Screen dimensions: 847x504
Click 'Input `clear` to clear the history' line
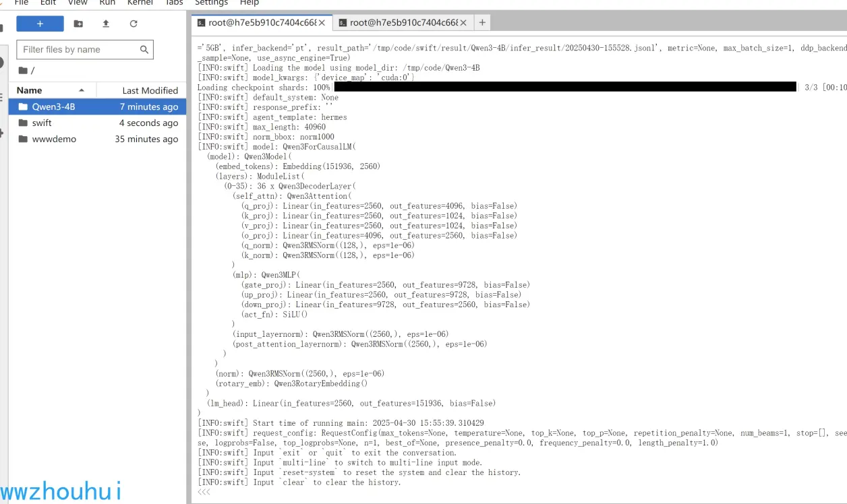[299, 482]
